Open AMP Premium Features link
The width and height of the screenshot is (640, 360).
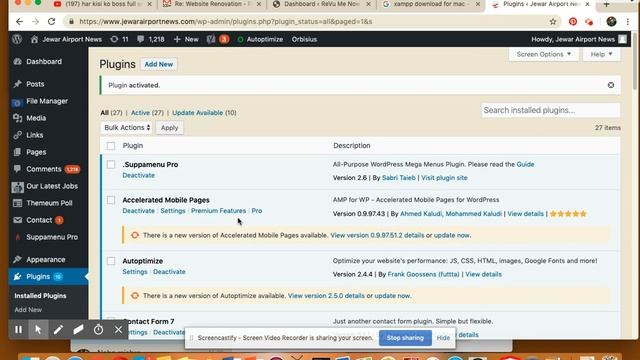tap(218, 211)
